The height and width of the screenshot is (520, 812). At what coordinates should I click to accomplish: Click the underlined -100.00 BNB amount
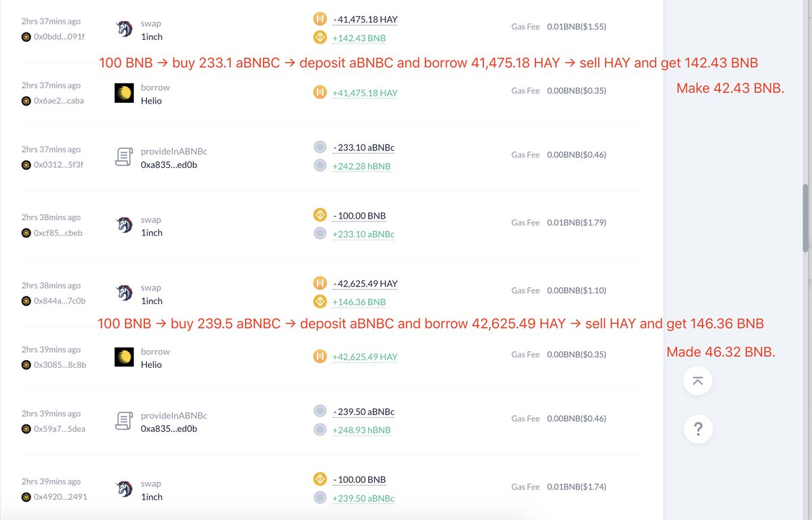click(x=359, y=215)
